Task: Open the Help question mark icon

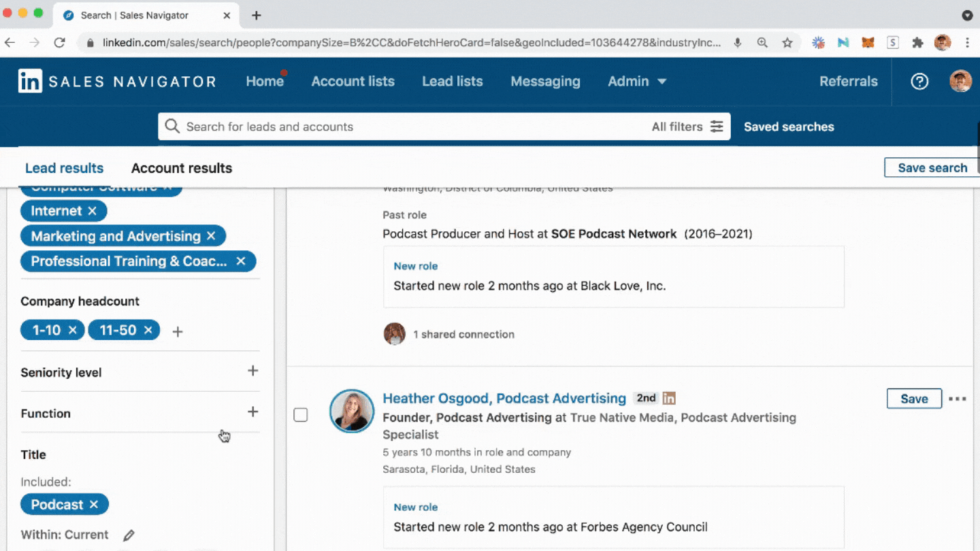Action: pyautogui.click(x=919, y=82)
